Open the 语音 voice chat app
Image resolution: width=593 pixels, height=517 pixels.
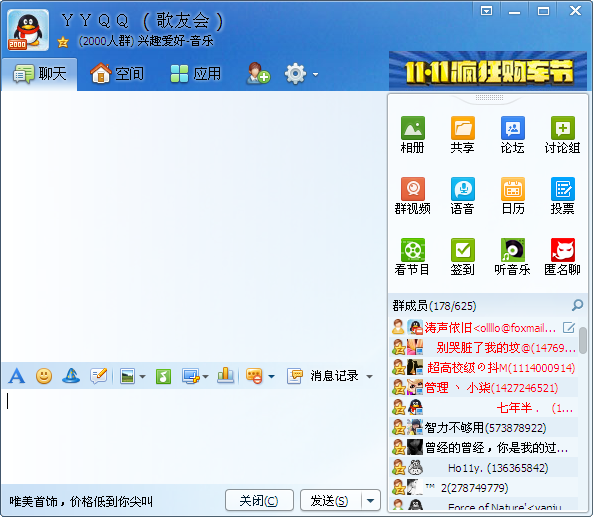point(463,196)
